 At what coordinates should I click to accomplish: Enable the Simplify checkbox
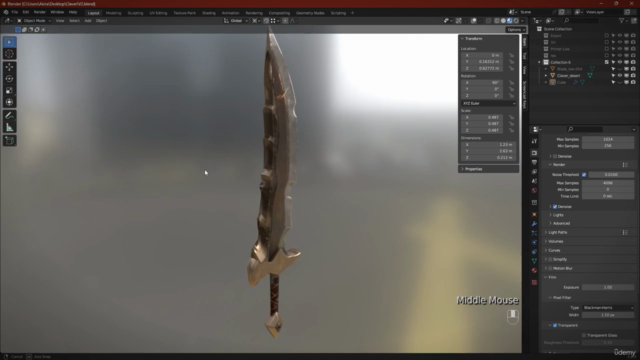tap(550, 259)
